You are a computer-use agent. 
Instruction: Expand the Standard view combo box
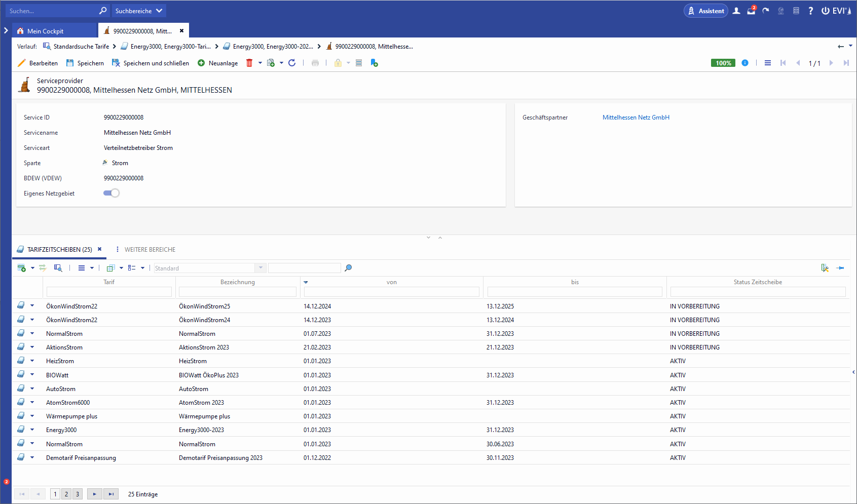260,268
